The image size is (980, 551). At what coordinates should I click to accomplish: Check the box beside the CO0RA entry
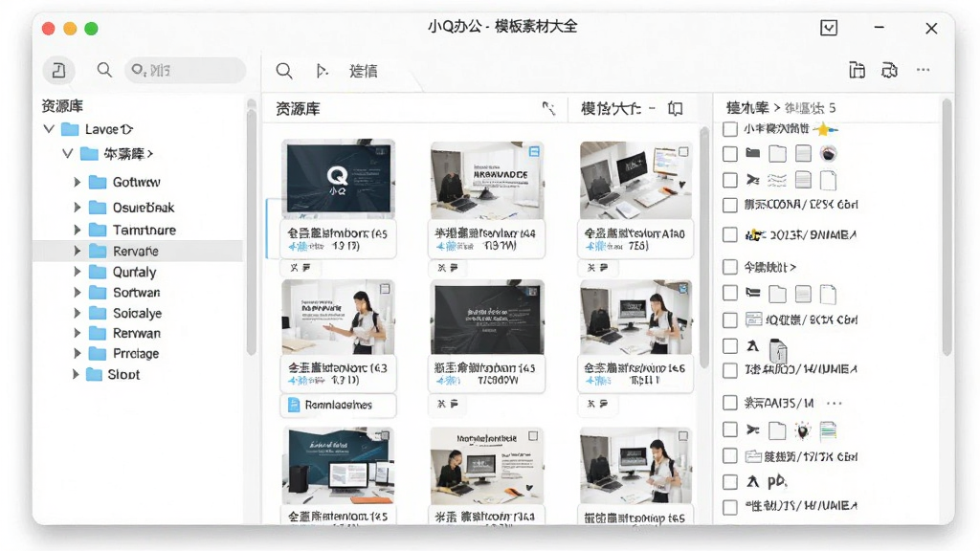point(729,205)
